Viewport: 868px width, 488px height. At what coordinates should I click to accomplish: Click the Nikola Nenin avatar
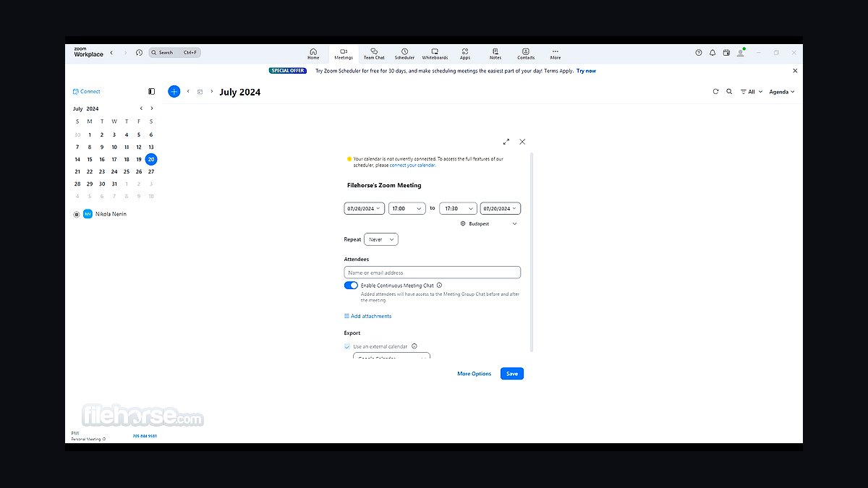click(88, 214)
